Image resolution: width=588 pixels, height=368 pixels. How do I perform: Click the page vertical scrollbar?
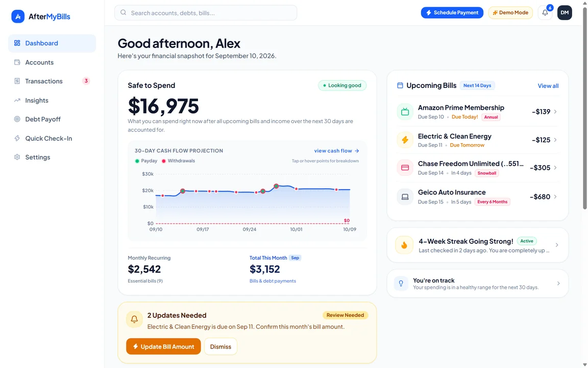pyautogui.click(x=584, y=108)
